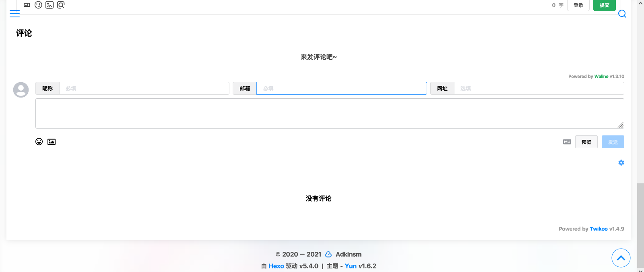This screenshot has height=272, width=644.
Task: Click the scrollbar up arrow
Action: (x=640, y=3)
